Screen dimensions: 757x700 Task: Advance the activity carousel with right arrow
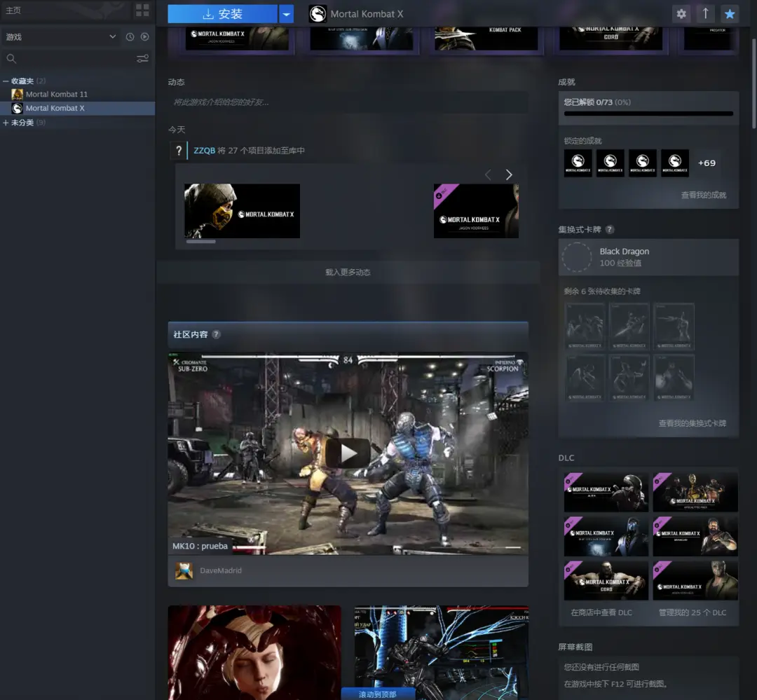(x=509, y=174)
